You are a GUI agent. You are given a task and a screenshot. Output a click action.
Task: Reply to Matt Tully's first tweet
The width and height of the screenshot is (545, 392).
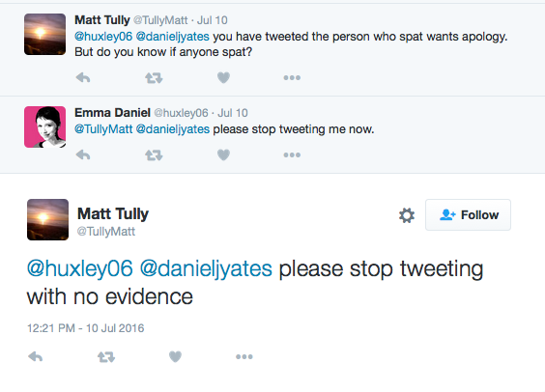(x=83, y=77)
